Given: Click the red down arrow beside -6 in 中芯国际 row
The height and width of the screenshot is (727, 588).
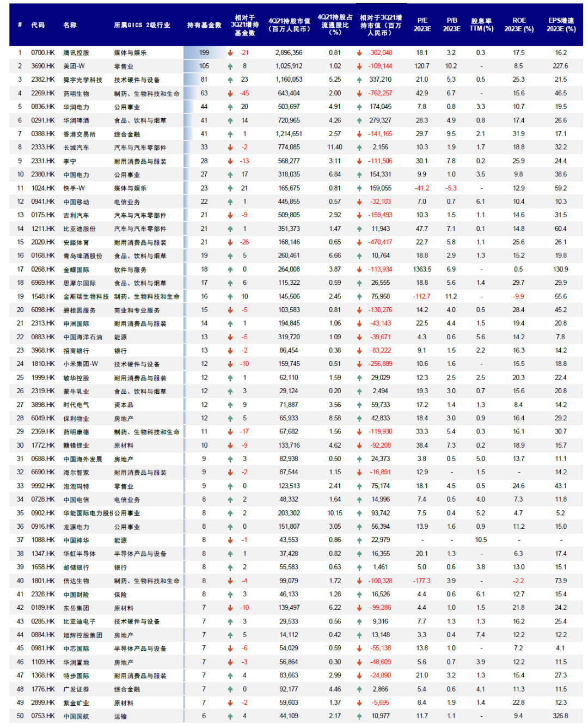Looking at the screenshot, I should coord(230,648).
